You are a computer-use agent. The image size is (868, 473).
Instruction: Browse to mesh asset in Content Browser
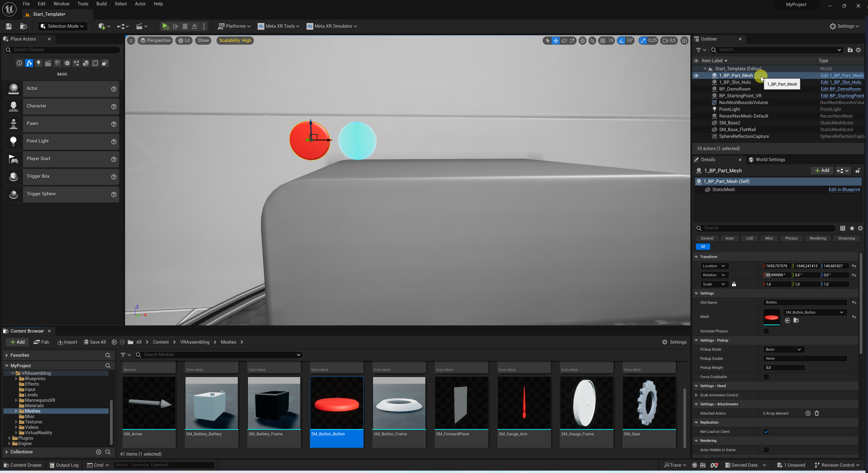[x=796, y=320]
